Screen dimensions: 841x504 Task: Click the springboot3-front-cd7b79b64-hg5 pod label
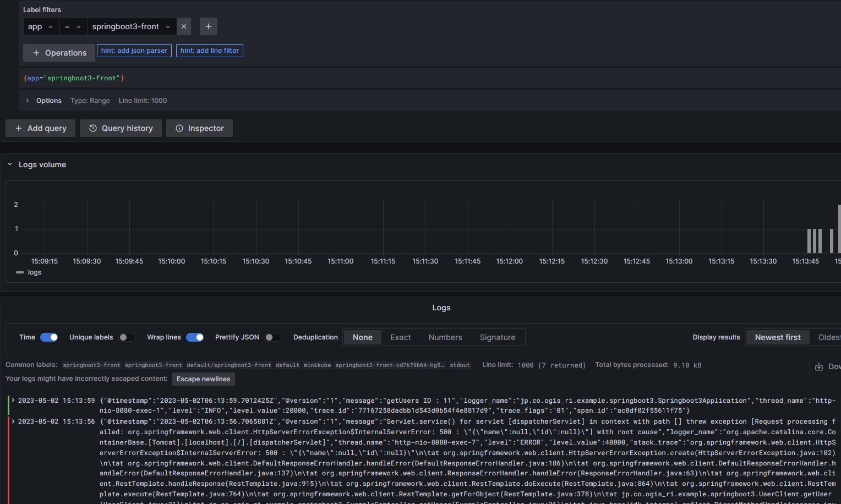(390, 365)
